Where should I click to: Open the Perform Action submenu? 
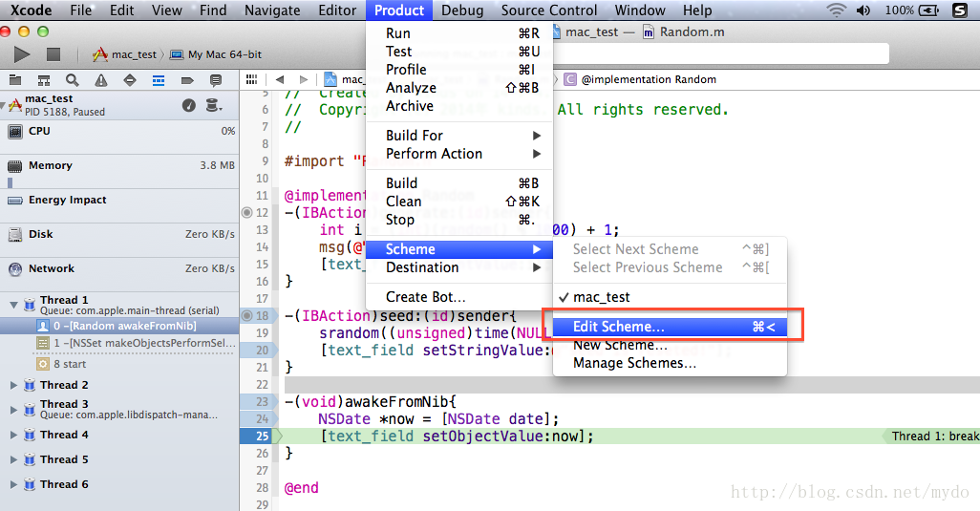(459, 154)
